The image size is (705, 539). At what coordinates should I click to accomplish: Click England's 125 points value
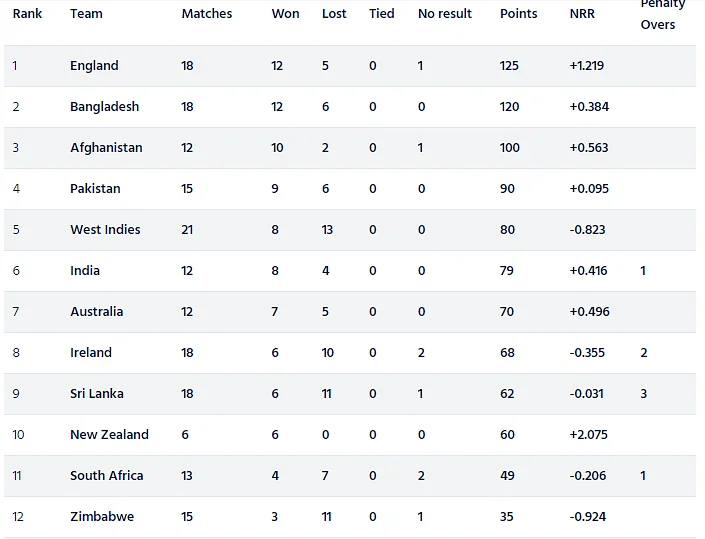[509, 66]
